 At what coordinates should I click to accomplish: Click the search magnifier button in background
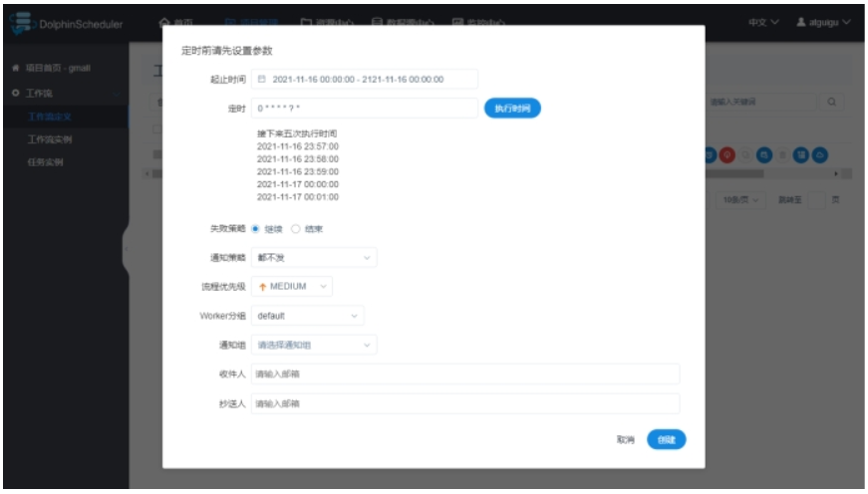coord(831,102)
